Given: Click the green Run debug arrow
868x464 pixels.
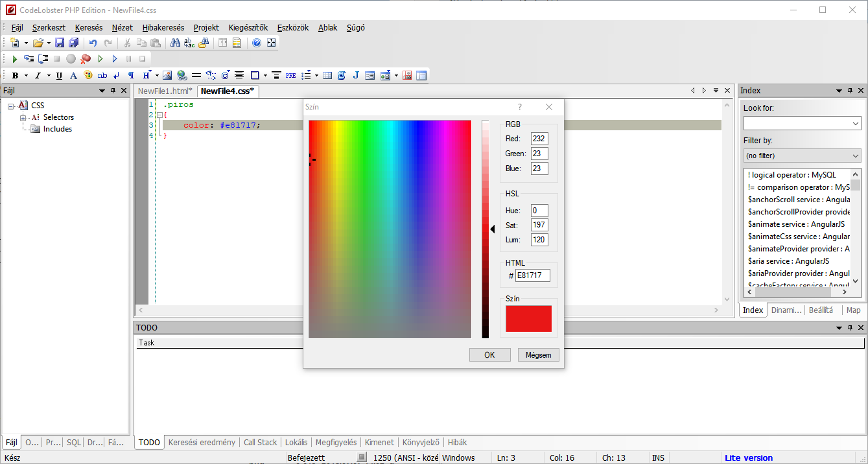Looking at the screenshot, I should point(15,59).
